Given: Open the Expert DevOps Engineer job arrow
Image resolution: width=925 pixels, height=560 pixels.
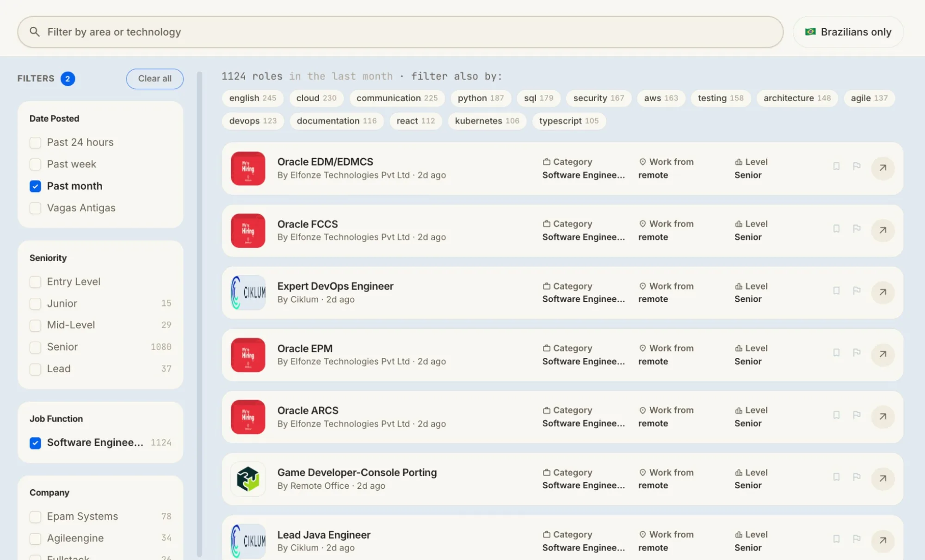Looking at the screenshot, I should tap(882, 292).
